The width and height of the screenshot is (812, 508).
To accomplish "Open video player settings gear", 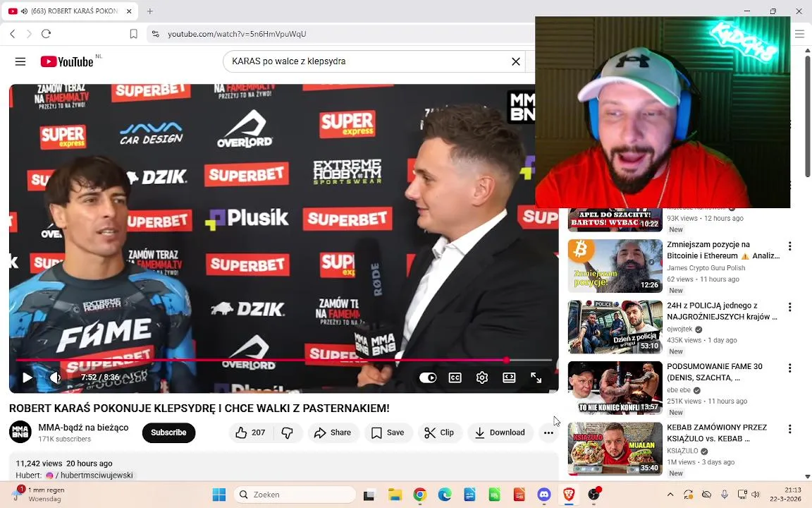I will [x=481, y=377].
